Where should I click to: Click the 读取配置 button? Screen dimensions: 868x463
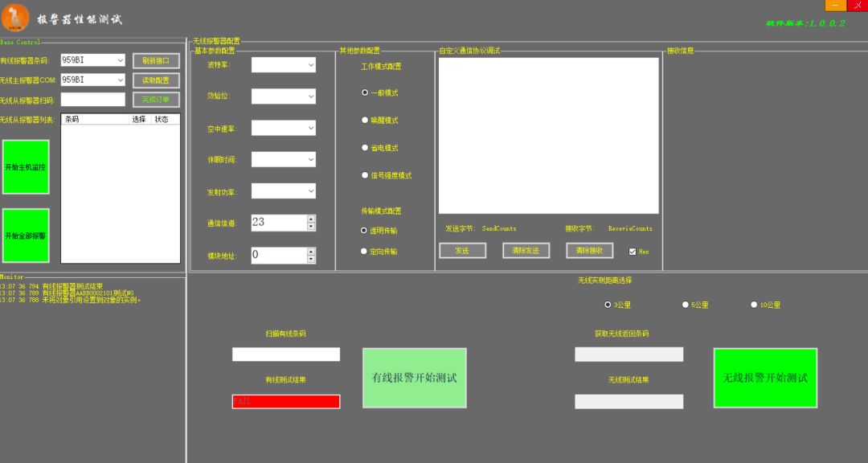[x=156, y=80]
